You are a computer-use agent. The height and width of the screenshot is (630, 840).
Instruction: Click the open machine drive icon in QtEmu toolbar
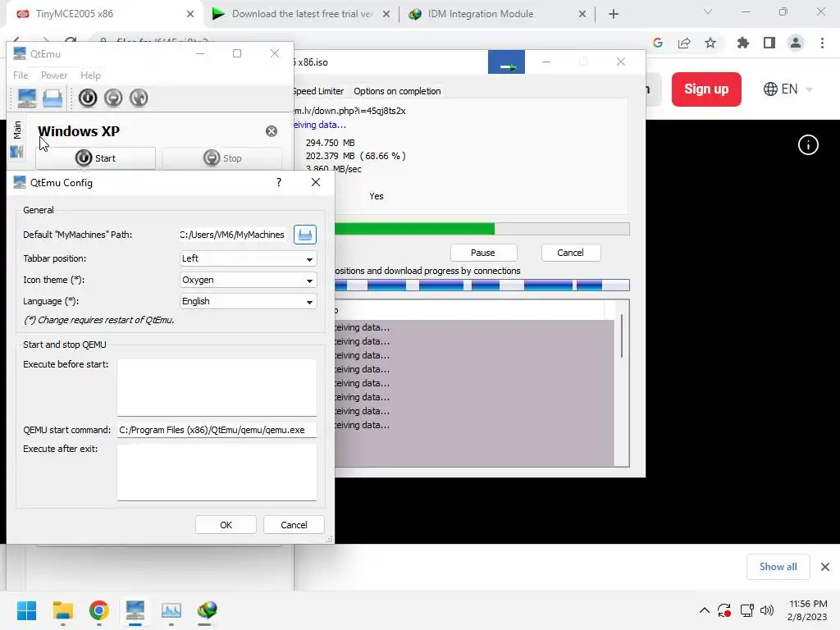[52, 98]
